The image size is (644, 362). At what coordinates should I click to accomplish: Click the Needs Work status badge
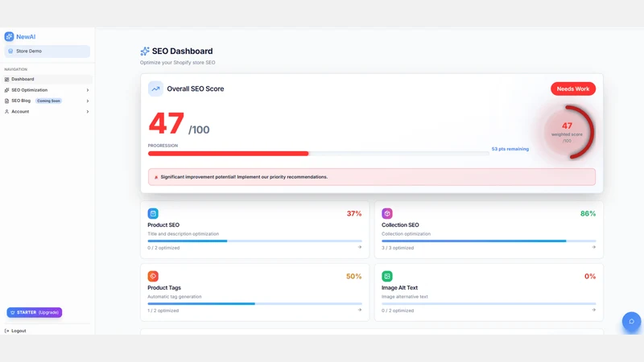[573, 88]
